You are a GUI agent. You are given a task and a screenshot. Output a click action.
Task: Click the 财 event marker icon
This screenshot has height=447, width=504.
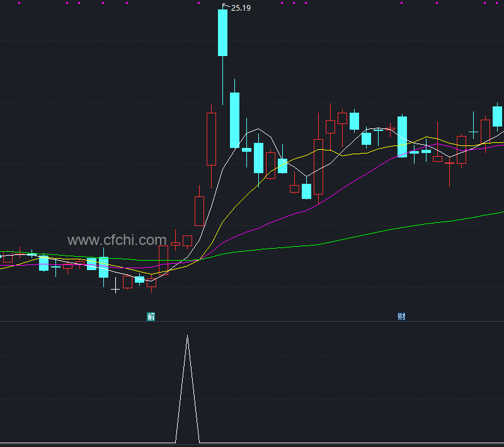tap(401, 317)
